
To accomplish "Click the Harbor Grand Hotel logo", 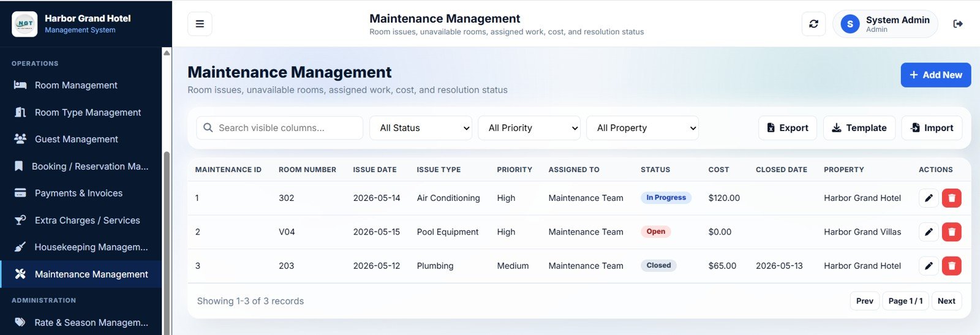I will tap(24, 24).
